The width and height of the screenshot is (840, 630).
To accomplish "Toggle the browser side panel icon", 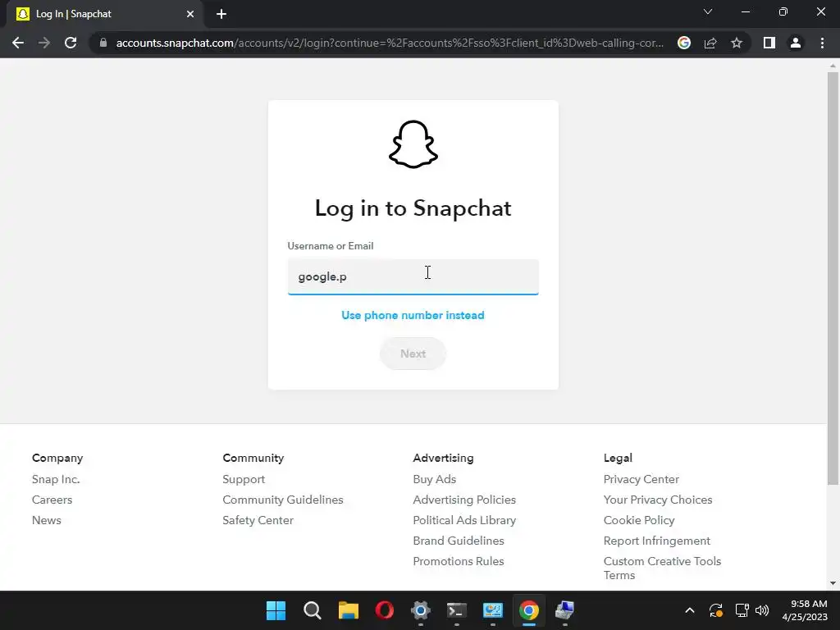I will [x=769, y=43].
